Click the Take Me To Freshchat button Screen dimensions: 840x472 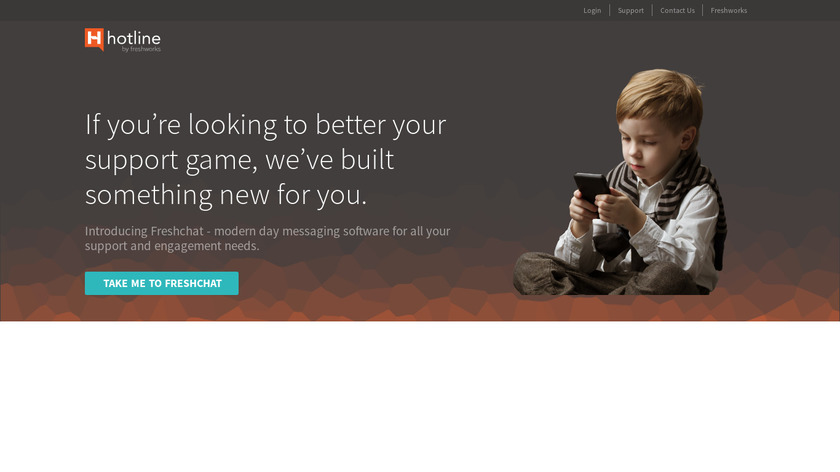tap(162, 283)
